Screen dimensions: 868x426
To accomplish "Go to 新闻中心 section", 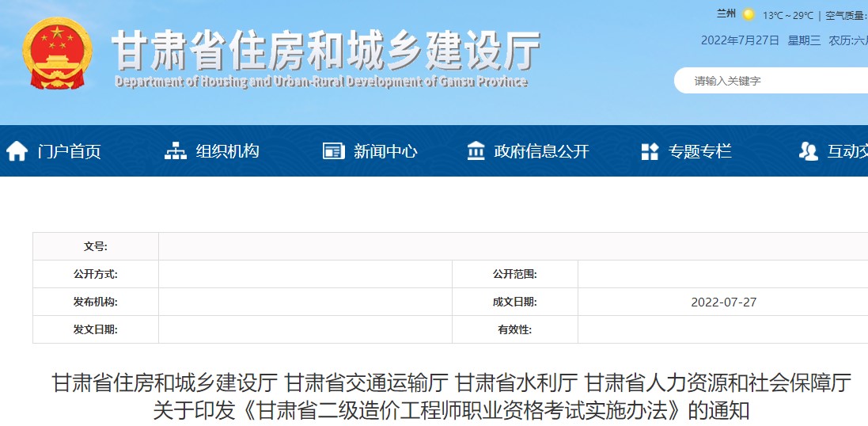I will [x=385, y=151].
